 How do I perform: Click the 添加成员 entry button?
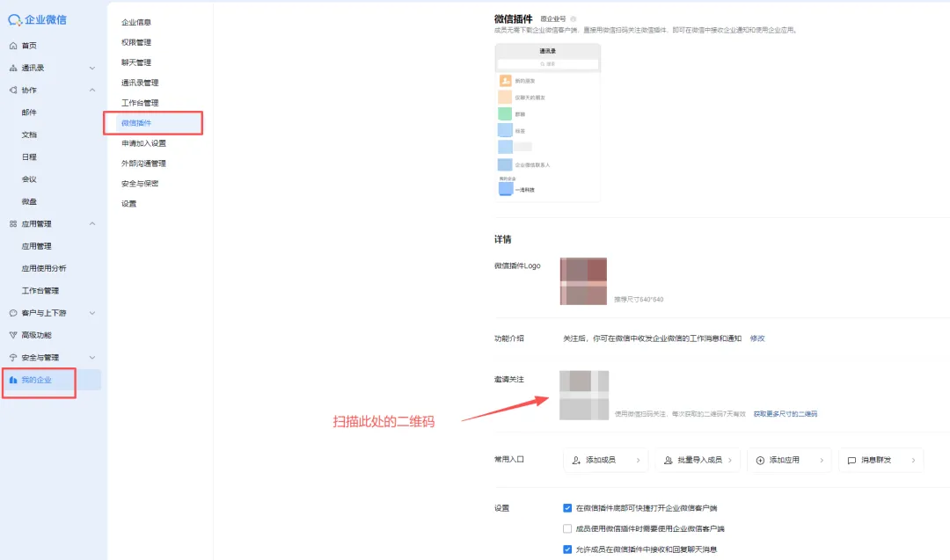[x=605, y=460]
